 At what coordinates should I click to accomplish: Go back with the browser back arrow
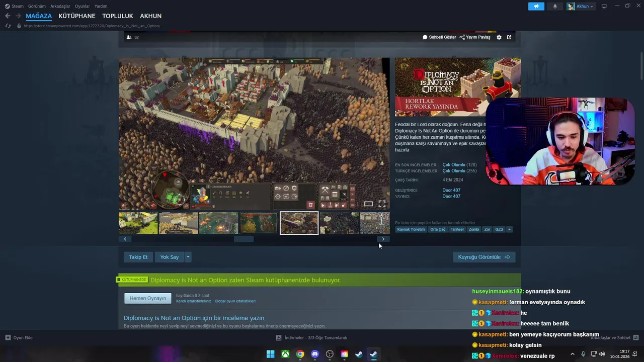click(x=8, y=16)
